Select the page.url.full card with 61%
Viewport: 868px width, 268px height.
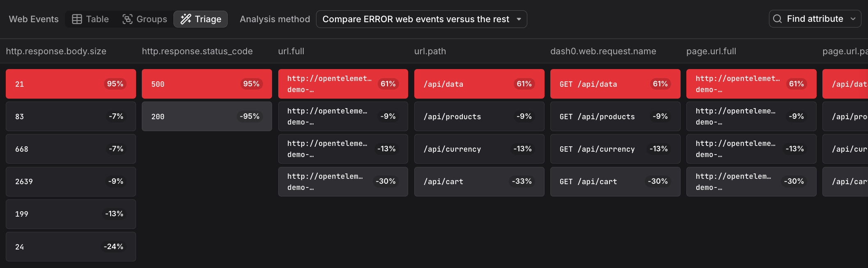[751, 84]
